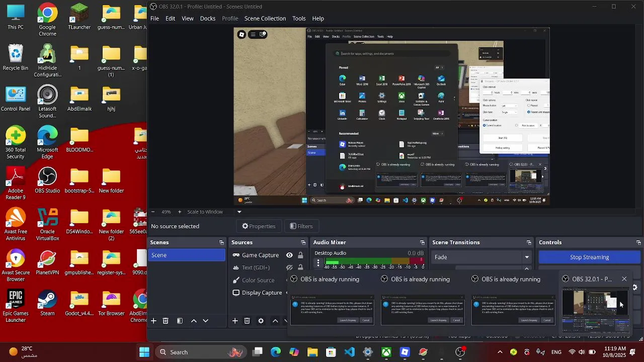Zoom in preview with plus icon
Screen dimensions: 644x362
(x=180, y=212)
